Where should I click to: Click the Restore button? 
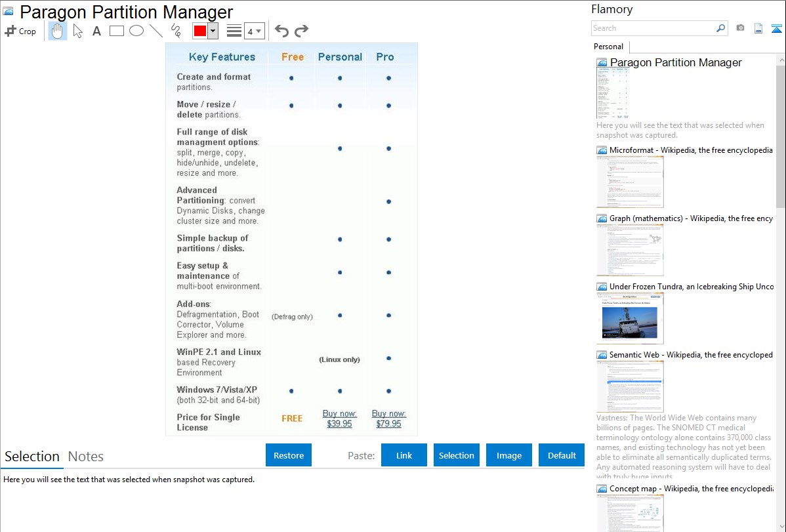click(289, 455)
